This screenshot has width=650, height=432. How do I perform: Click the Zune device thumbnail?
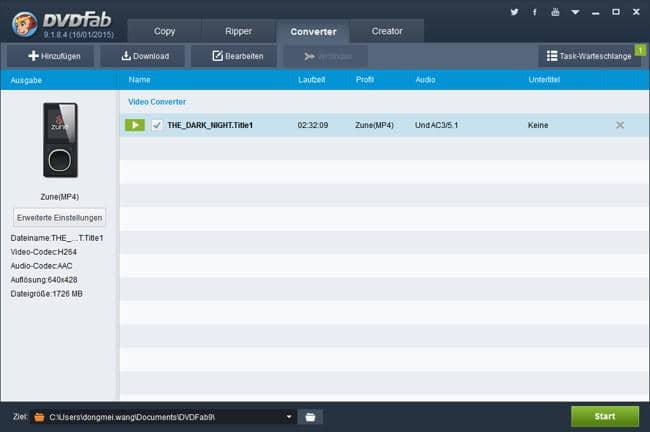pyautogui.click(x=60, y=140)
